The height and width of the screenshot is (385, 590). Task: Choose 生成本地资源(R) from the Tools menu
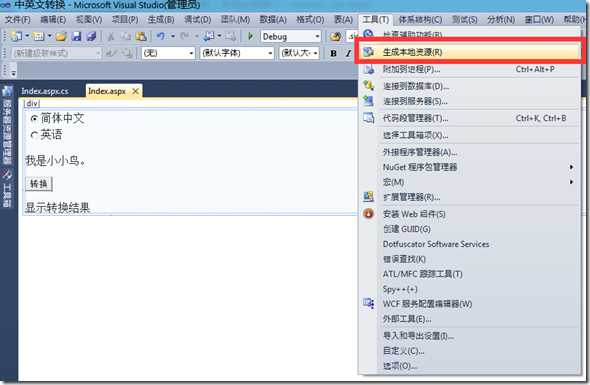(470, 52)
